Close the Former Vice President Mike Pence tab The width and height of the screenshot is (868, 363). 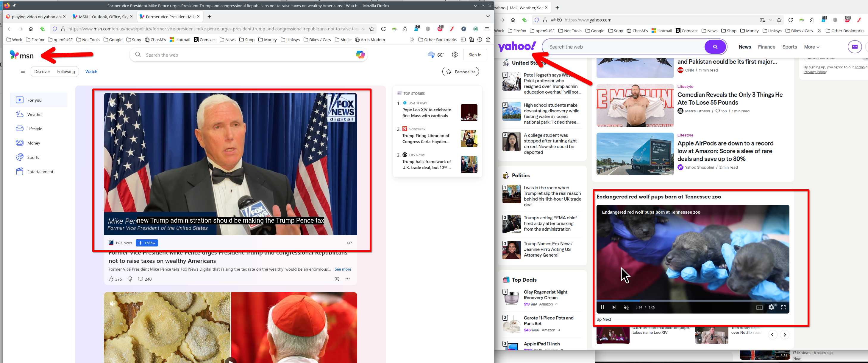coord(198,16)
